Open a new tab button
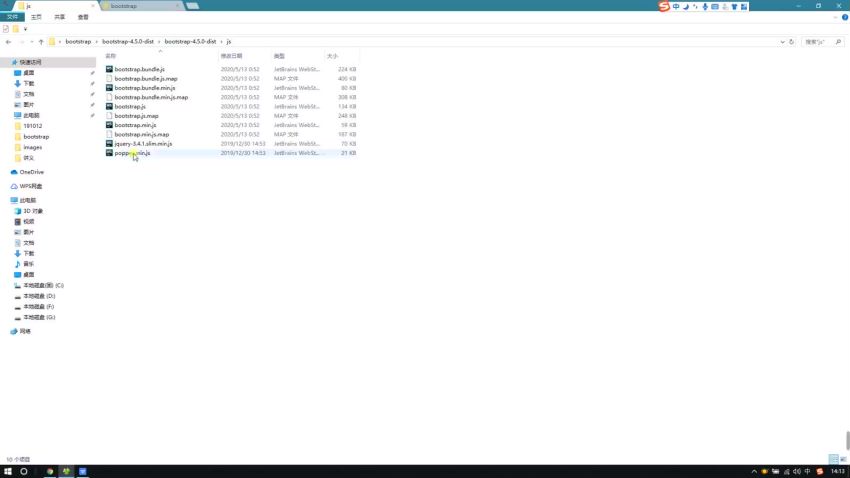Screen dimensions: 850x478 tap(192, 6)
